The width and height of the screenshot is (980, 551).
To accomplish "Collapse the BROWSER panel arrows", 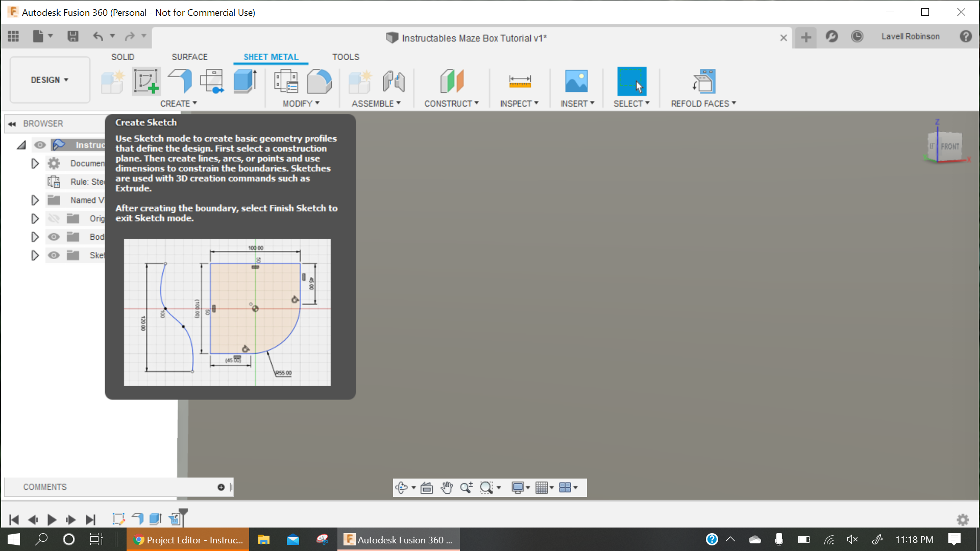I will pyautogui.click(x=12, y=124).
